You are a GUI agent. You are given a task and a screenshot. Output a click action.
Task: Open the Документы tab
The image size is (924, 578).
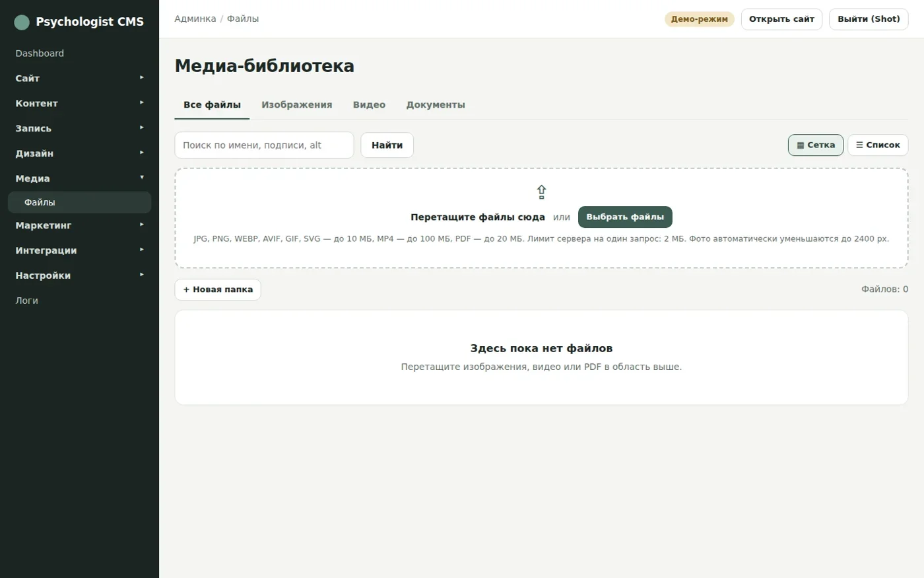(436, 105)
